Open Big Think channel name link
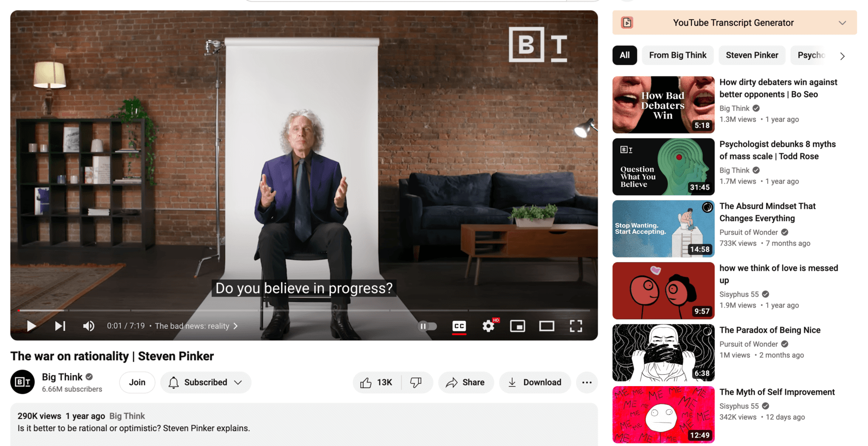Image resolution: width=868 pixels, height=446 pixels. (x=62, y=377)
